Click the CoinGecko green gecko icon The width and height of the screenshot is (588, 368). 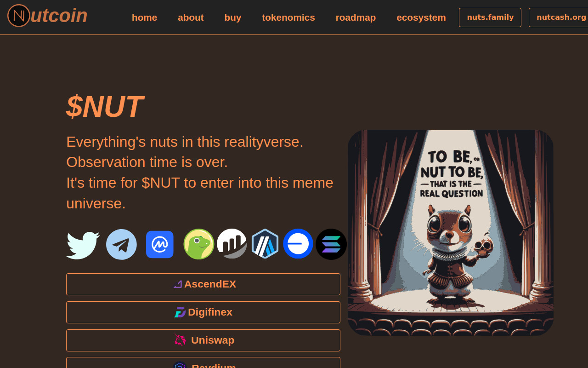pyautogui.click(x=199, y=244)
